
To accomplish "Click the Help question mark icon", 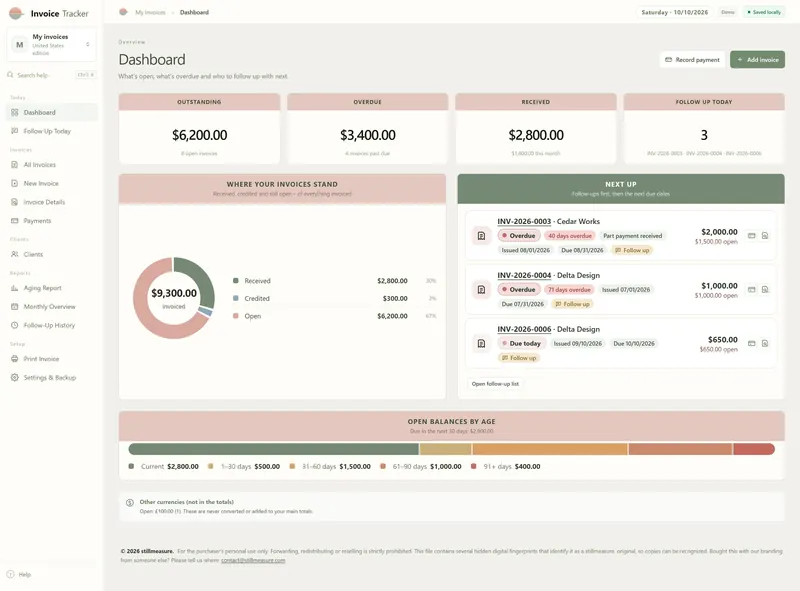I will coord(10,574).
